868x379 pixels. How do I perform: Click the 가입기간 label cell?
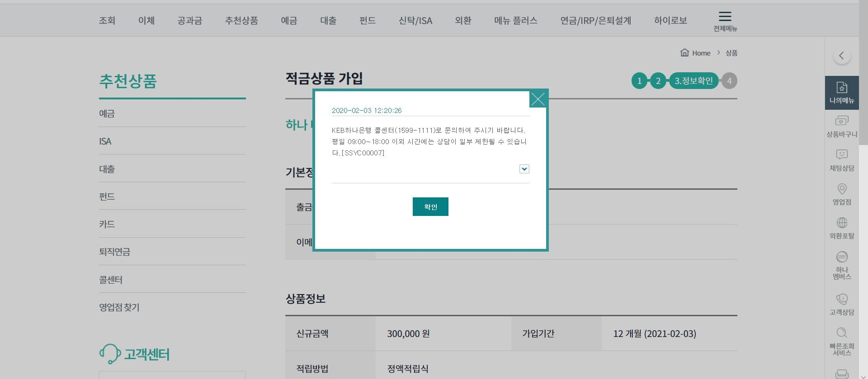tap(557, 333)
